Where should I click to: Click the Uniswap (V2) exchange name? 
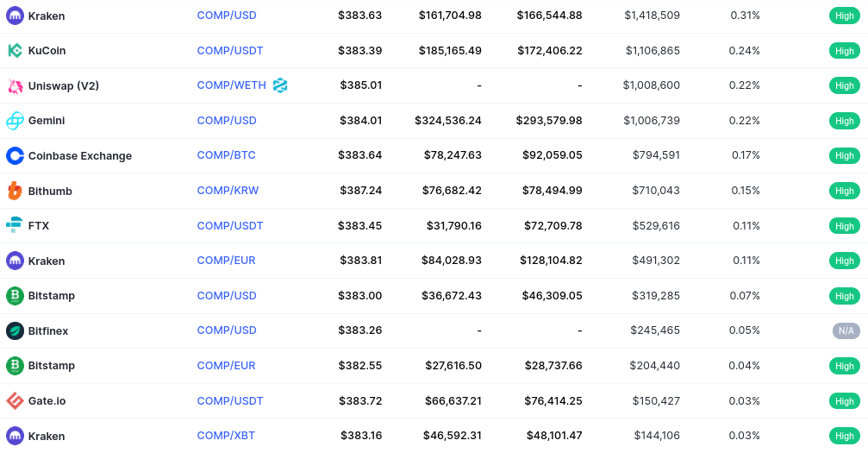(64, 86)
